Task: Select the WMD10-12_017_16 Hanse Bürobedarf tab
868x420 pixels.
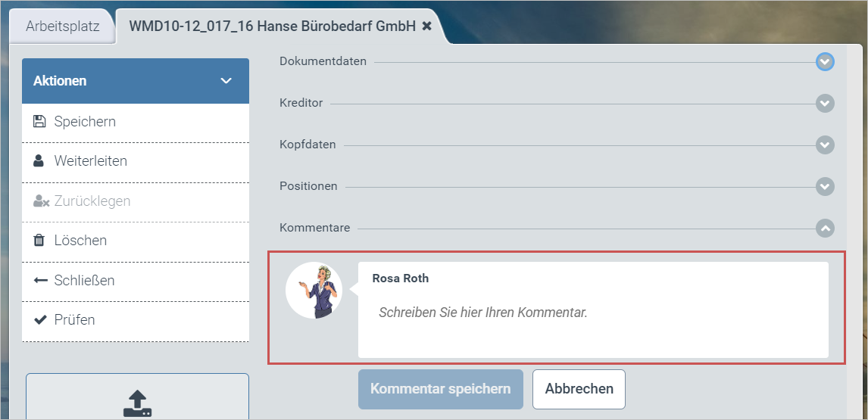Action: click(272, 26)
